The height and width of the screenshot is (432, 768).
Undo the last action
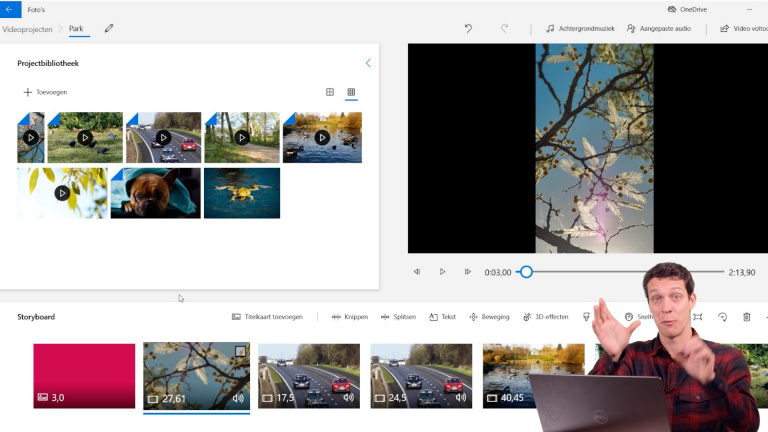(468, 29)
